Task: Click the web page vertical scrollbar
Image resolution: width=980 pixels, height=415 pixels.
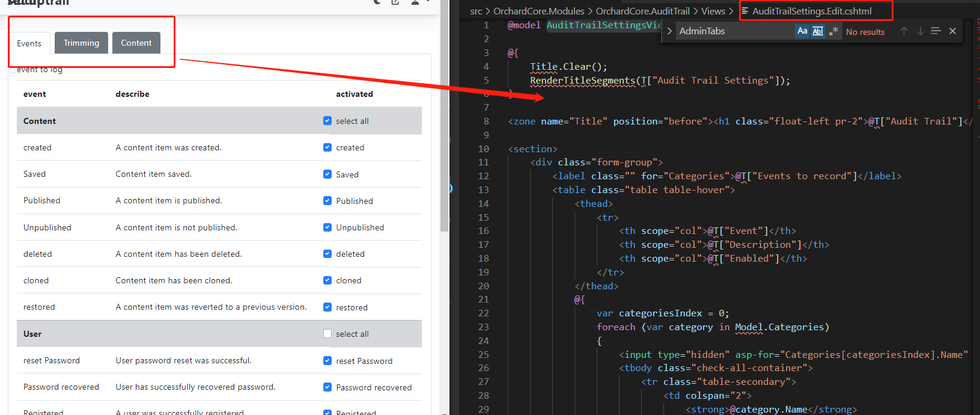Action: [444, 114]
